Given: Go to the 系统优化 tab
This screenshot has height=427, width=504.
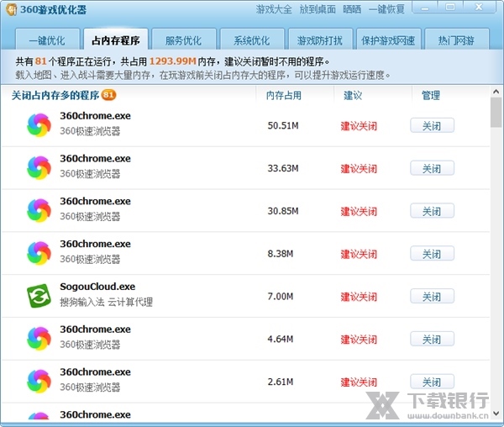Looking at the screenshot, I should tap(252, 40).
